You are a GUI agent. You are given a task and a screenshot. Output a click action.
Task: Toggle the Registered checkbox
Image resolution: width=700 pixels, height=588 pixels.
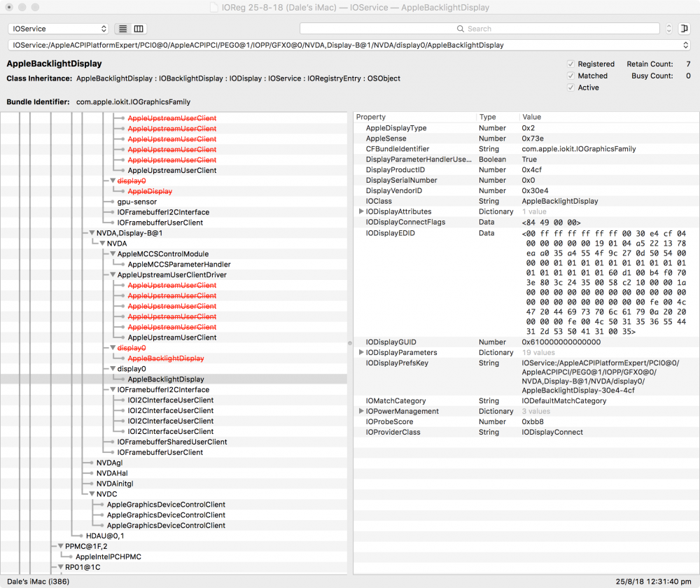pos(570,64)
